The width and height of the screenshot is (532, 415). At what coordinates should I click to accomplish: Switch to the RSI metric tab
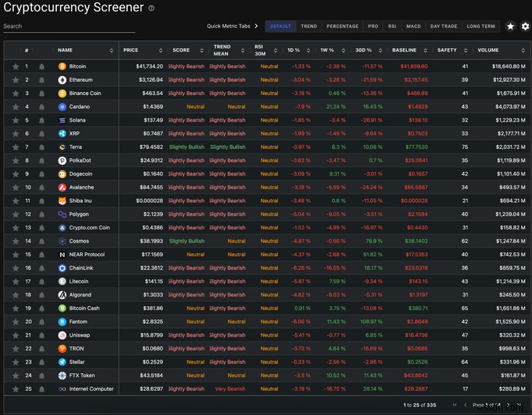(x=392, y=26)
